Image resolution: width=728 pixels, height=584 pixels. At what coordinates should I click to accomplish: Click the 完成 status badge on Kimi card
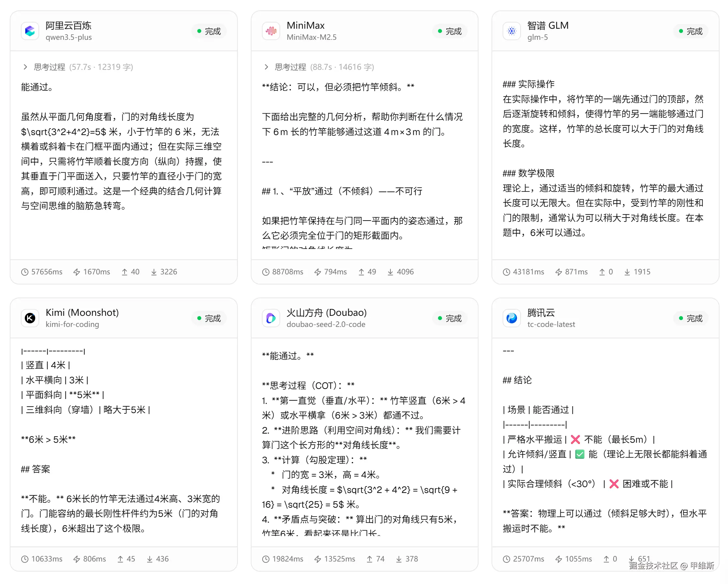(x=209, y=318)
